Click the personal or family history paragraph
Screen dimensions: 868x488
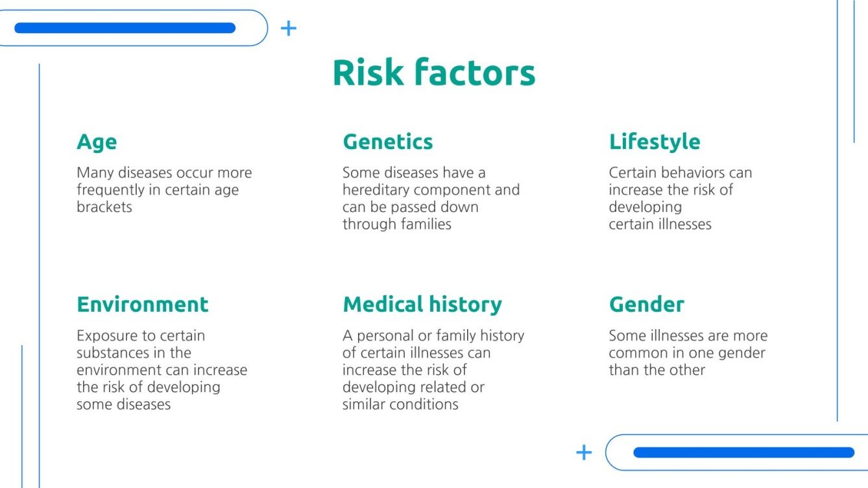pos(433,369)
